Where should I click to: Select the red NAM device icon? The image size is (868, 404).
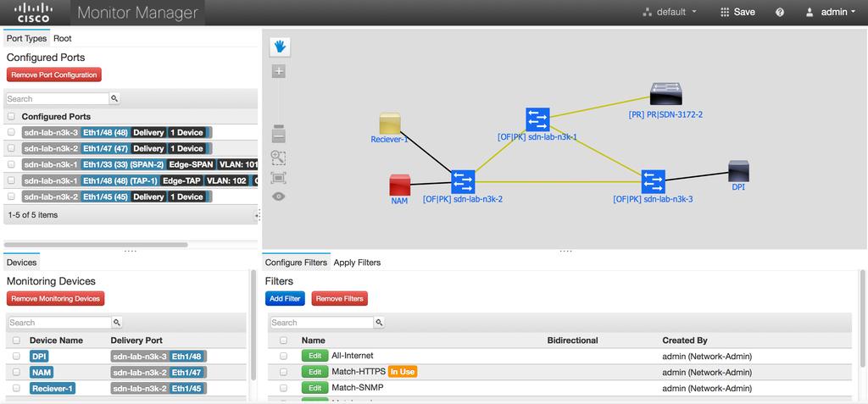[399, 185]
